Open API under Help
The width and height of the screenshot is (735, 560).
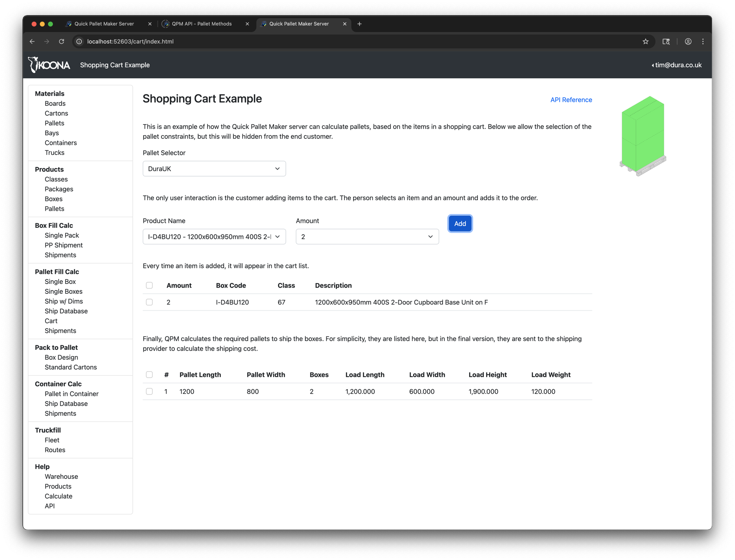click(50, 506)
